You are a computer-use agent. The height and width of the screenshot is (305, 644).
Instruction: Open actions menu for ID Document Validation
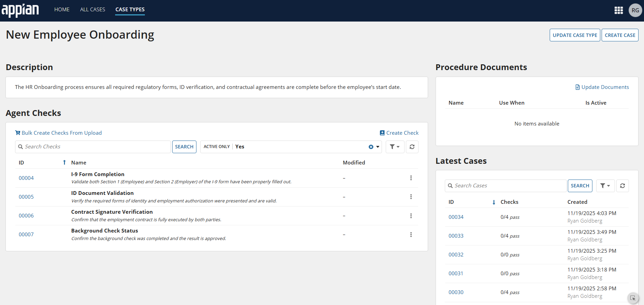(411, 197)
